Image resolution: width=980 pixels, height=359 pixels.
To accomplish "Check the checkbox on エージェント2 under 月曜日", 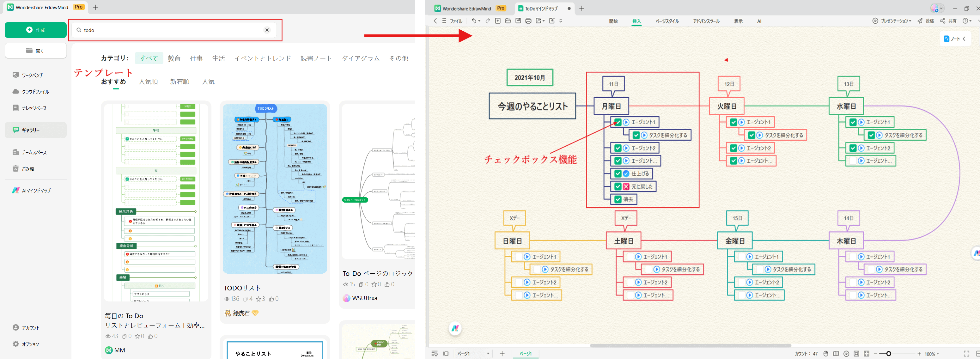I will (618, 148).
